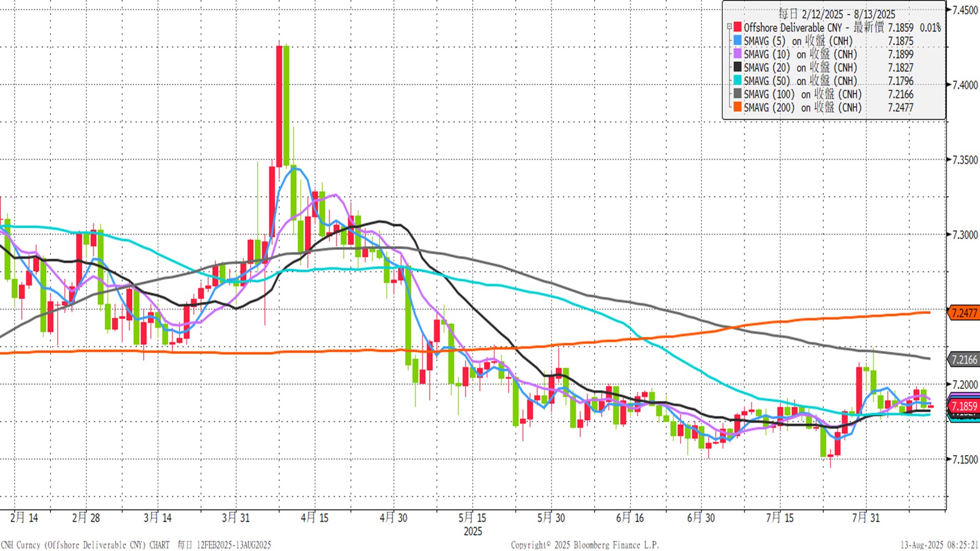Click the orange 7.2477 price tag on axis
The image size is (980, 551).
[x=964, y=313]
